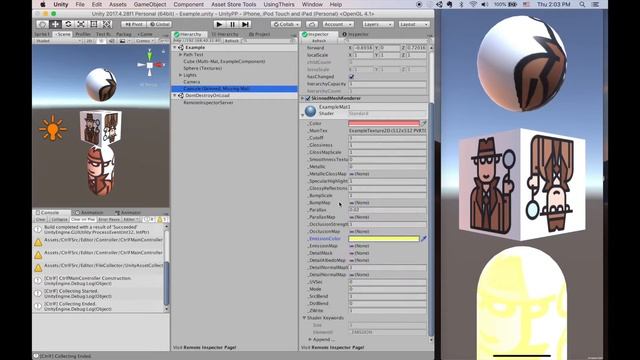This screenshot has height=360, width=640.
Task: Select the combined Transform tool
Action: (107, 24)
